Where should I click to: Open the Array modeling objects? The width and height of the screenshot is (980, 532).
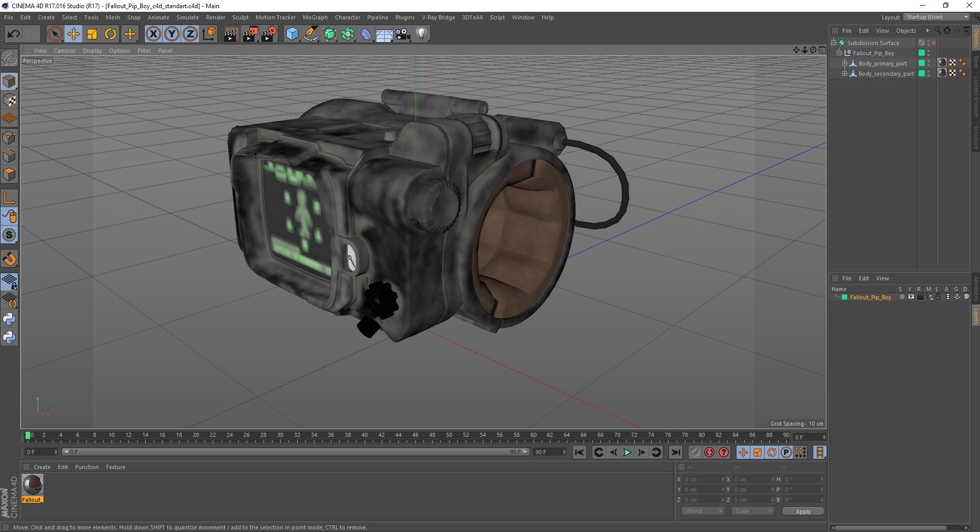[x=348, y=34]
